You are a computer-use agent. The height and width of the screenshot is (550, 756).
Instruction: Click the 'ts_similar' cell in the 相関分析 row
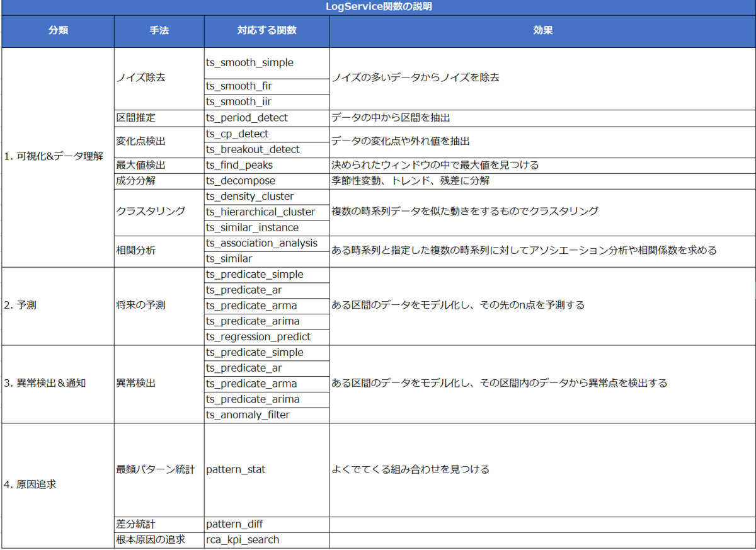[x=266, y=259]
